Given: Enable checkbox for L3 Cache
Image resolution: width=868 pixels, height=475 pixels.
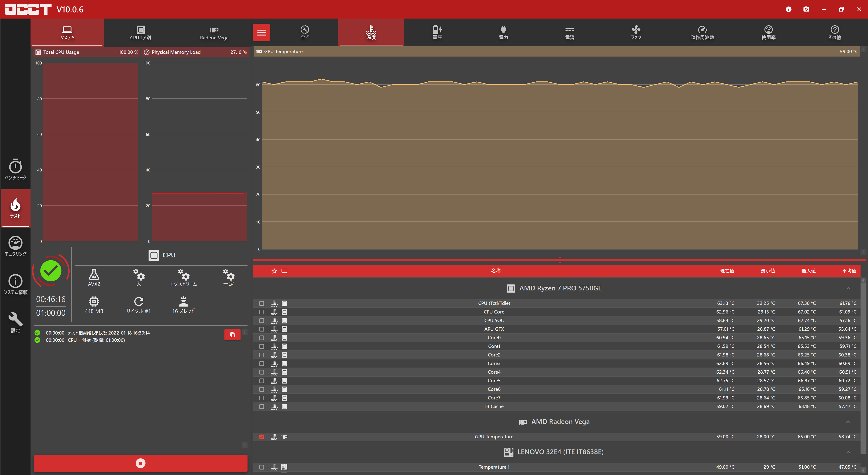Looking at the screenshot, I should [x=262, y=406].
